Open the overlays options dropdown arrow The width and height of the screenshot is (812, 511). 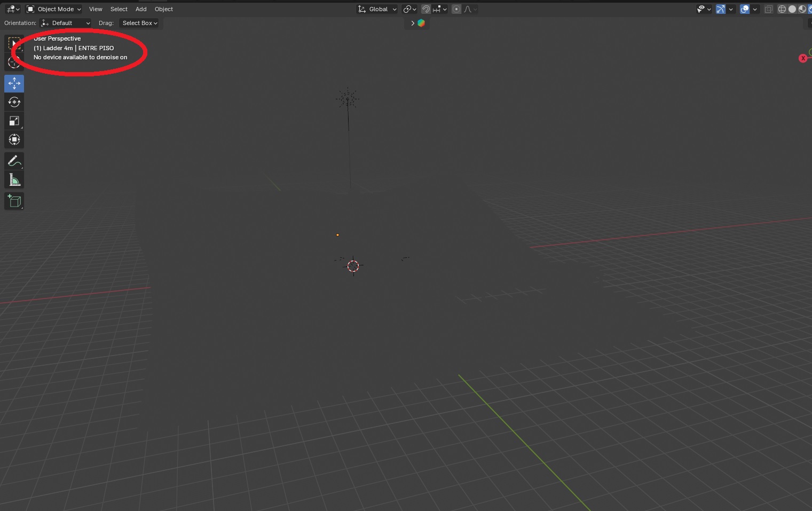755,9
